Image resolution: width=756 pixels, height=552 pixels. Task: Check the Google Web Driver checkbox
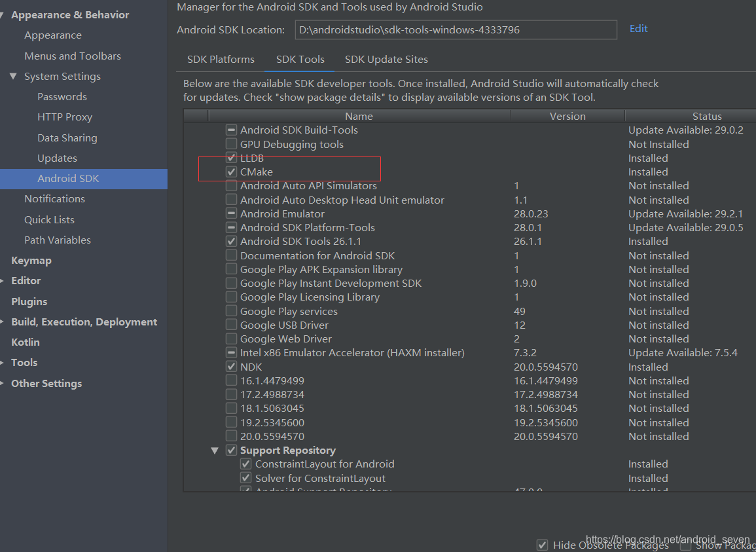click(232, 339)
